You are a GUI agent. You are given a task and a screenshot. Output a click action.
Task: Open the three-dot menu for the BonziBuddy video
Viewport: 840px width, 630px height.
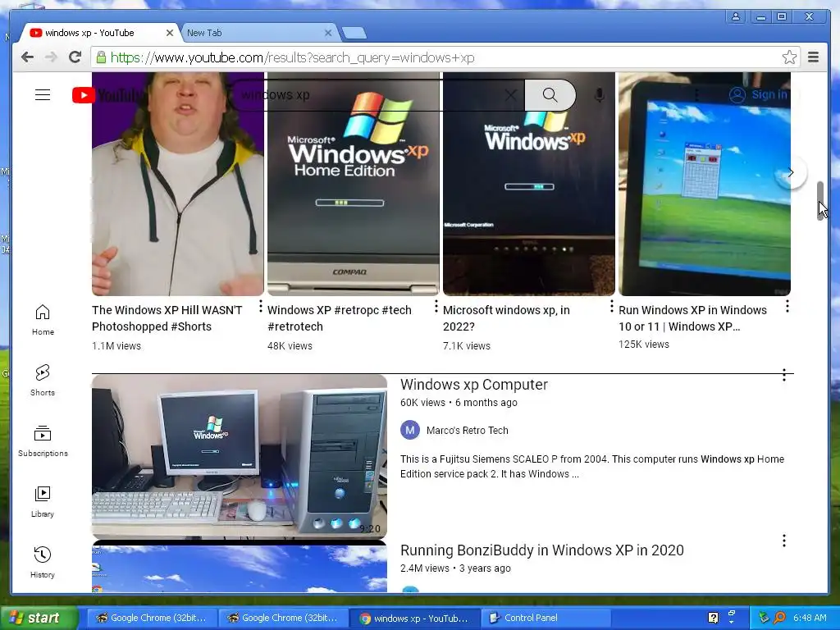(783, 541)
